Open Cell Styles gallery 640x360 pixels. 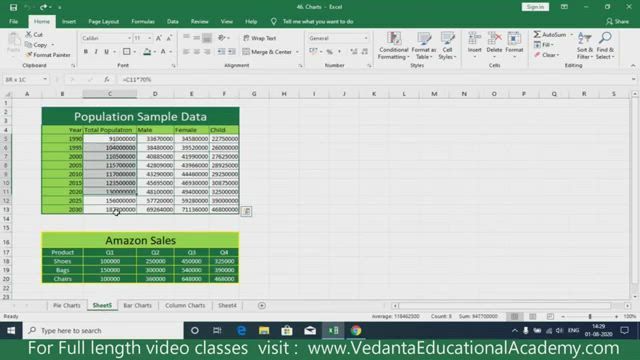447,46
